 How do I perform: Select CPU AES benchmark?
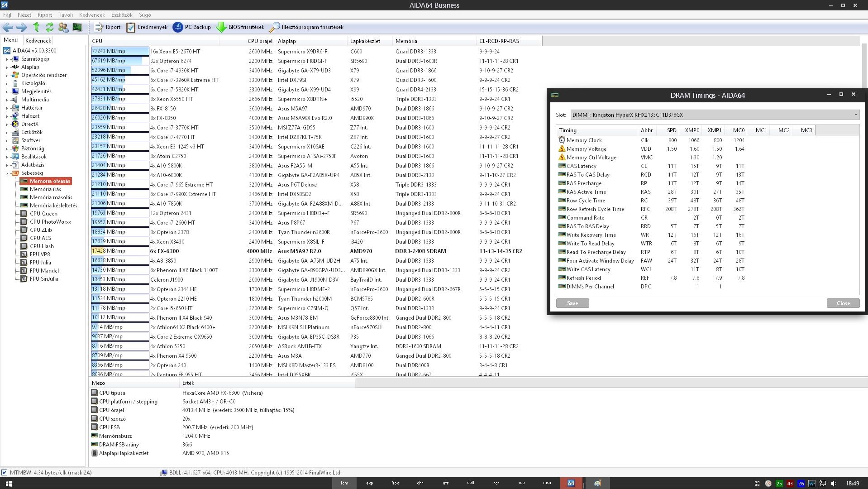[40, 238]
